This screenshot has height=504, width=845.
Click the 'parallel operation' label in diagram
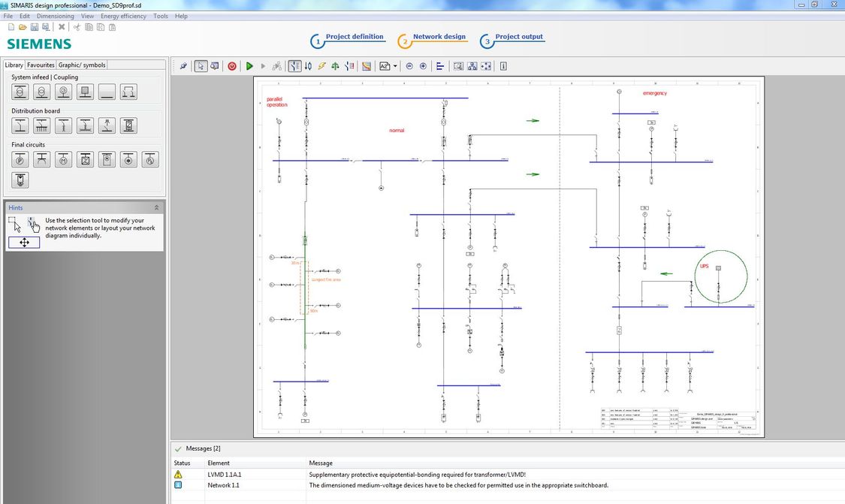(x=277, y=102)
